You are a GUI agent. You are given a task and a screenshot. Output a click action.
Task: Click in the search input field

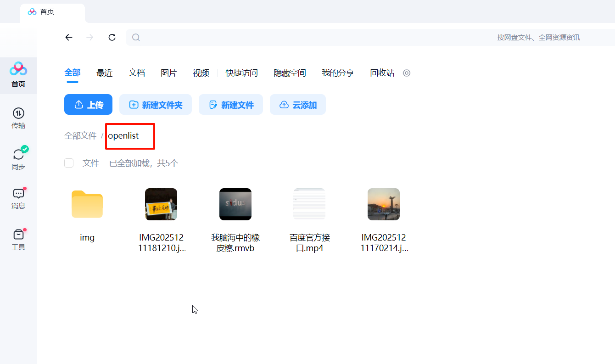pos(312,38)
